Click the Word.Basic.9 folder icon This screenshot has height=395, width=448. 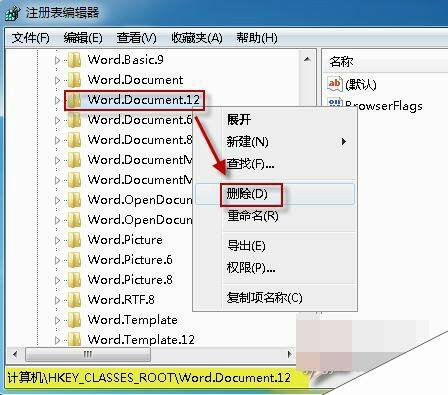[74, 60]
